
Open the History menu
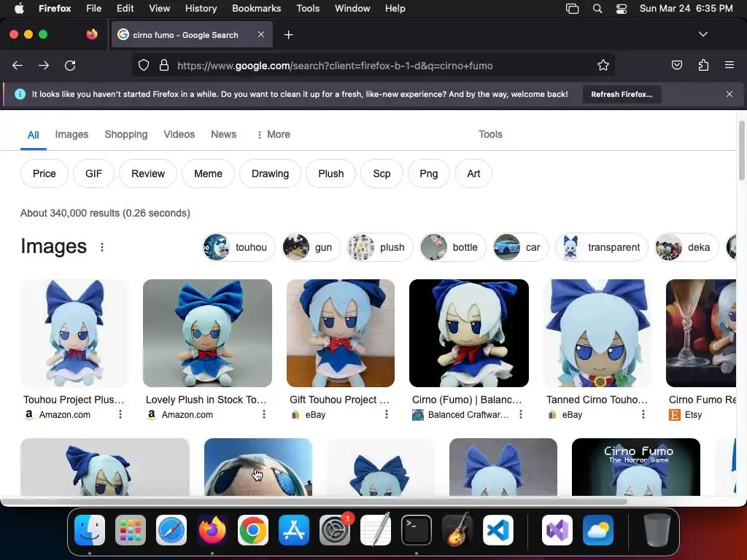tap(201, 9)
